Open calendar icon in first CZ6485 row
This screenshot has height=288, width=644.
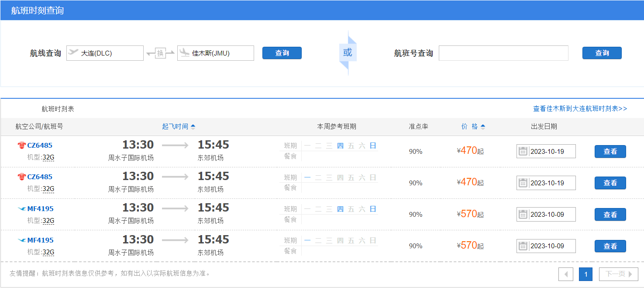click(523, 151)
